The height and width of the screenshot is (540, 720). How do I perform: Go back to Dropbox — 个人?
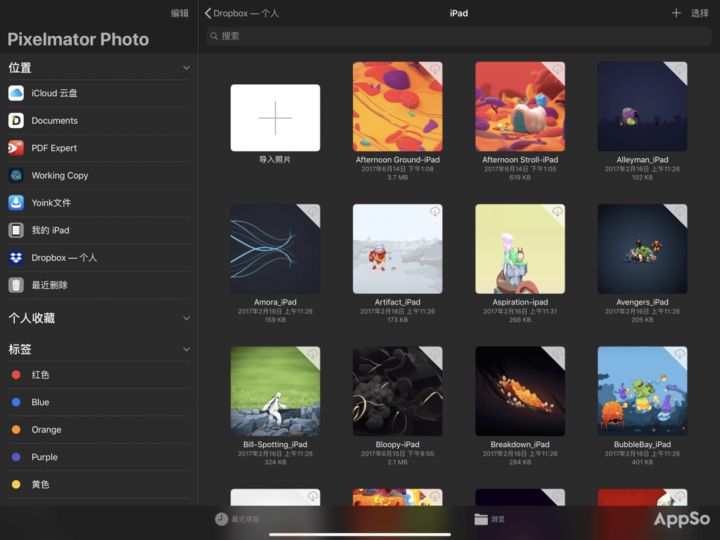point(242,13)
